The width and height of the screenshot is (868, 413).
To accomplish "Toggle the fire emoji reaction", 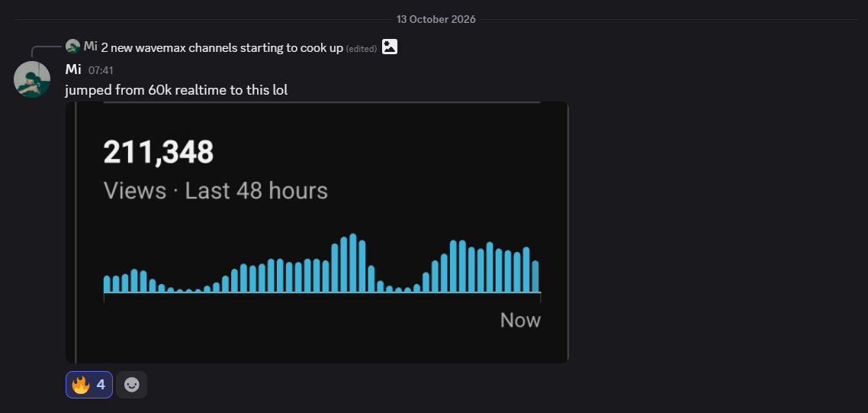I will (x=89, y=384).
